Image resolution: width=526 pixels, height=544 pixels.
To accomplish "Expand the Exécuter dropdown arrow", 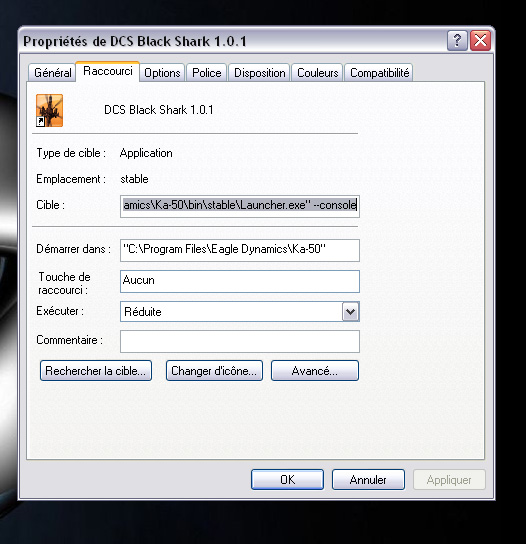I will pos(350,312).
